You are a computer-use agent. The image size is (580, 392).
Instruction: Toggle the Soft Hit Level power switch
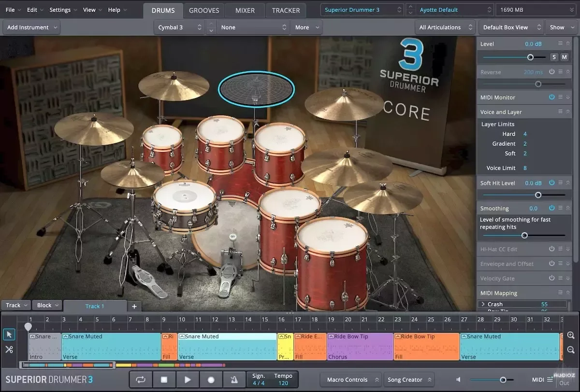(x=551, y=183)
